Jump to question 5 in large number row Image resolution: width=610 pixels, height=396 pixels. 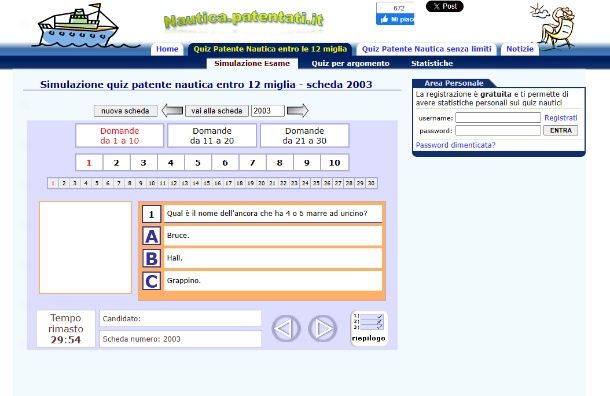pos(198,163)
